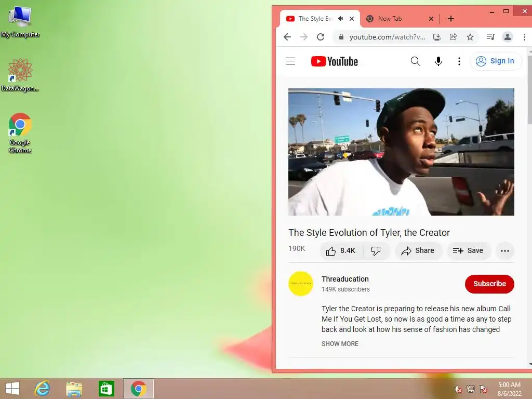Click Chrome taskbar button

click(138, 389)
